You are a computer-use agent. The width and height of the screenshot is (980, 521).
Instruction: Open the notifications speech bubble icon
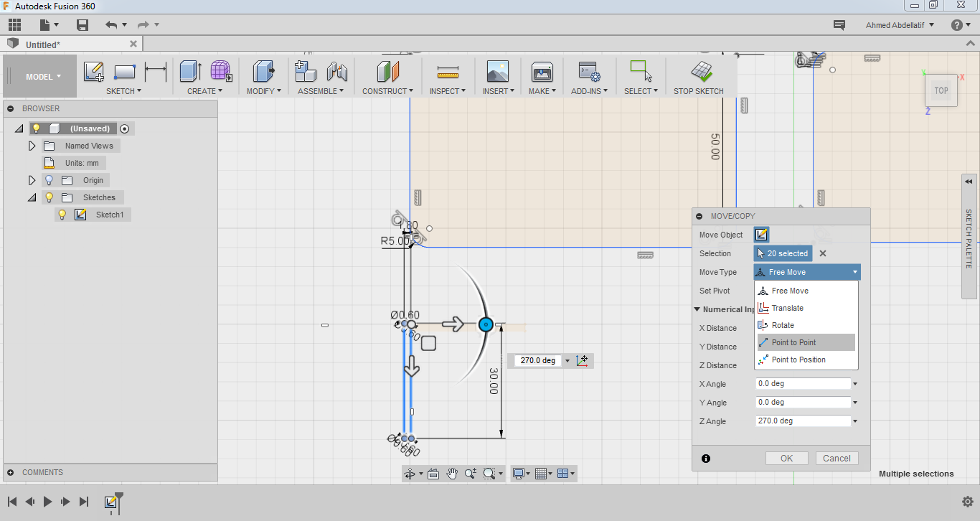point(839,25)
